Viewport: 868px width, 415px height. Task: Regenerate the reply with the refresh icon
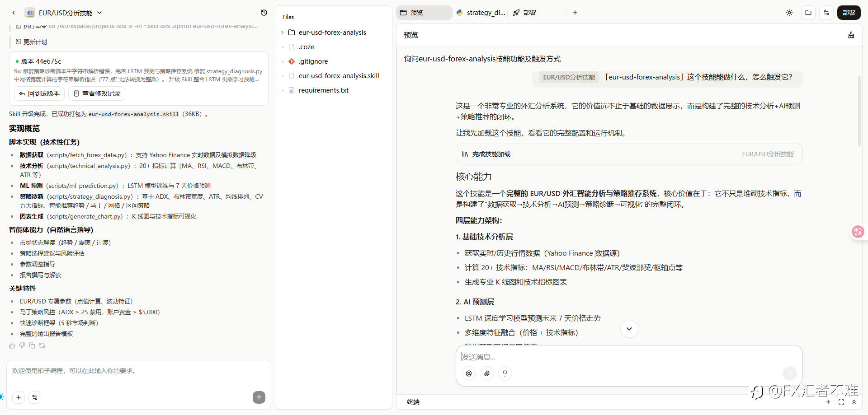pyautogui.click(x=42, y=345)
